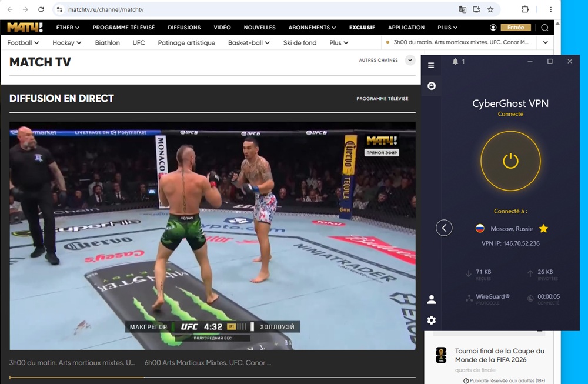588x384 pixels.
Task: Click the 00:00:05 connected timer
Action: [x=549, y=296]
